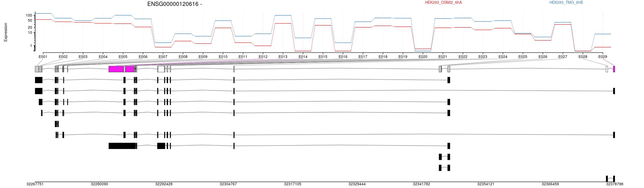The height and width of the screenshot is (188, 644).
Task: Select the HEK293_TMG_6hB legend label
Action: click(x=566, y=2)
